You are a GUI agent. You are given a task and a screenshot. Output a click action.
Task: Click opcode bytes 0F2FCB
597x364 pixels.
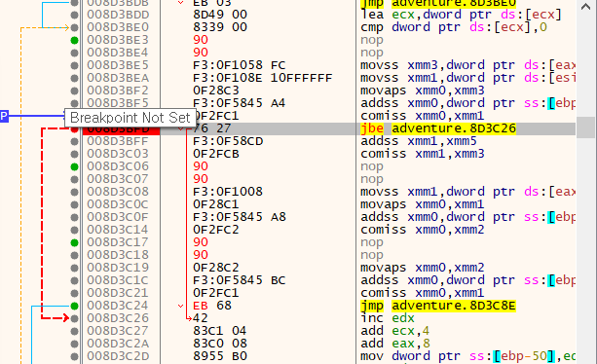[216, 154]
